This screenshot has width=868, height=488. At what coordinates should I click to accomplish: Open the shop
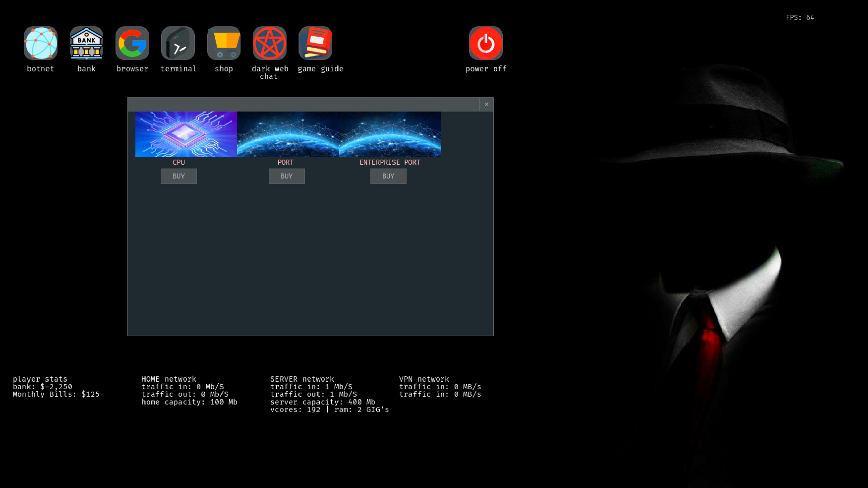pyautogui.click(x=224, y=43)
